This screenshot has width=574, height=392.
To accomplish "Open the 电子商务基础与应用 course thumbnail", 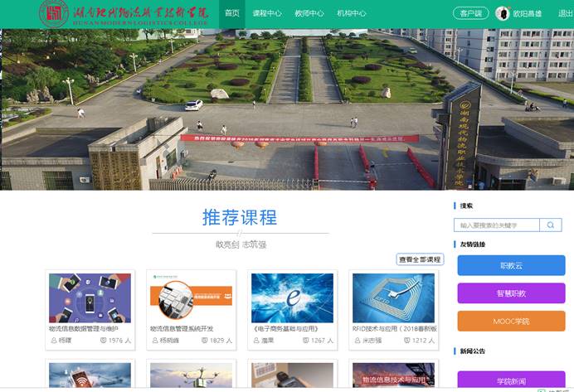I will pos(292,298).
